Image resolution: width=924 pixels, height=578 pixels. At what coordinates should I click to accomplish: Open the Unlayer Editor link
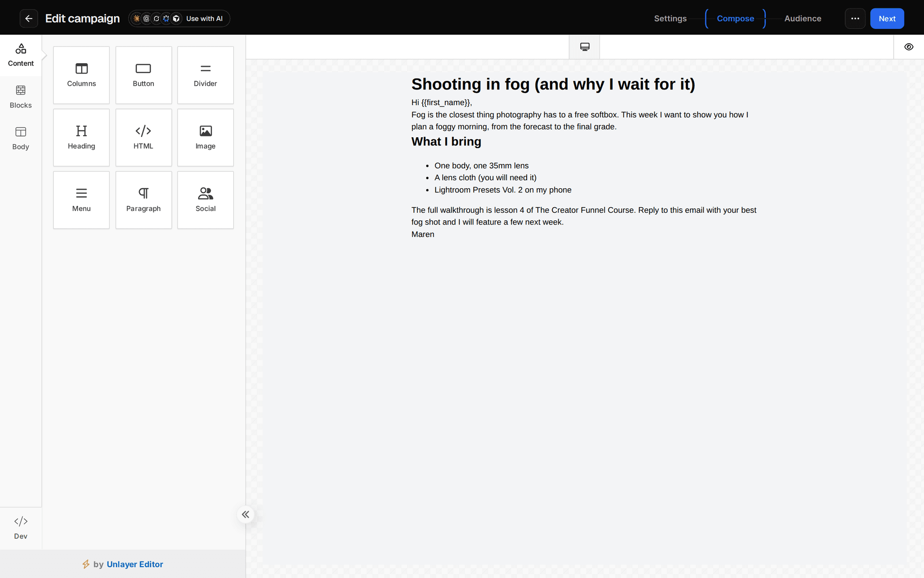(134, 564)
